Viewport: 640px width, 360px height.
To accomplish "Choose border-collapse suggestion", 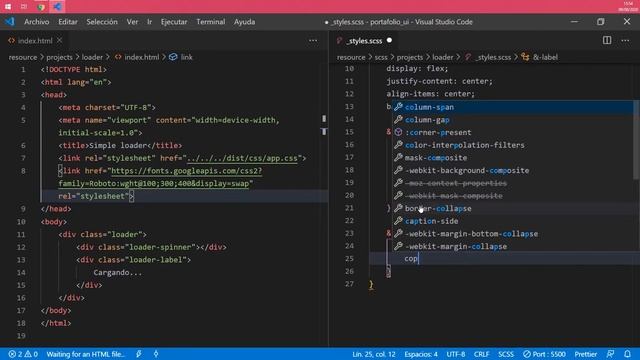I will pos(513,208).
